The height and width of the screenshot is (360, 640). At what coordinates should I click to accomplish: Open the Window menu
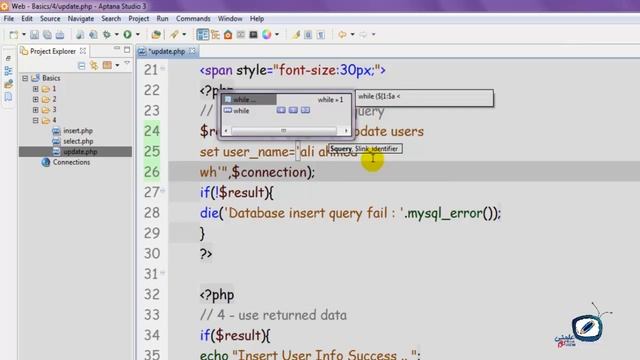(x=230, y=19)
